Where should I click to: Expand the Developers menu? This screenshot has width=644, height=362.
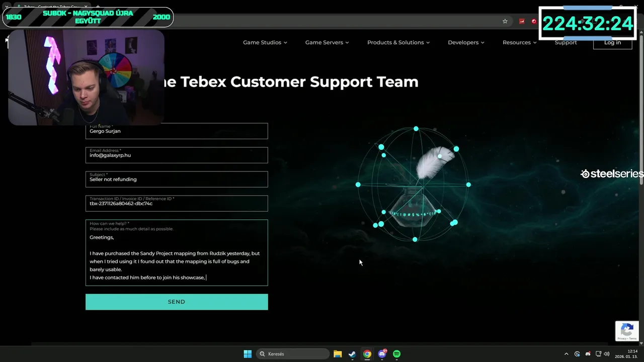pyautogui.click(x=466, y=42)
